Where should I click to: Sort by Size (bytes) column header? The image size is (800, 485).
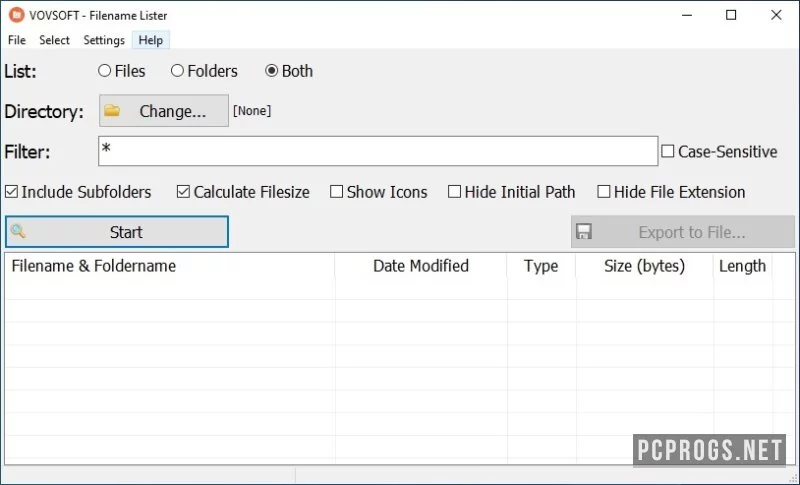coord(644,266)
